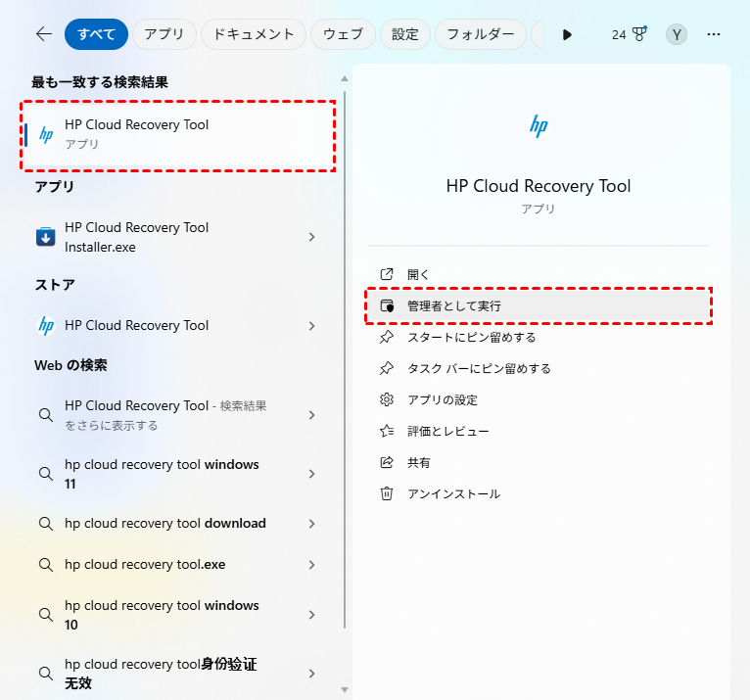Click the Store result HP logo icon
This screenshot has width=750, height=700.
pos(46,326)
